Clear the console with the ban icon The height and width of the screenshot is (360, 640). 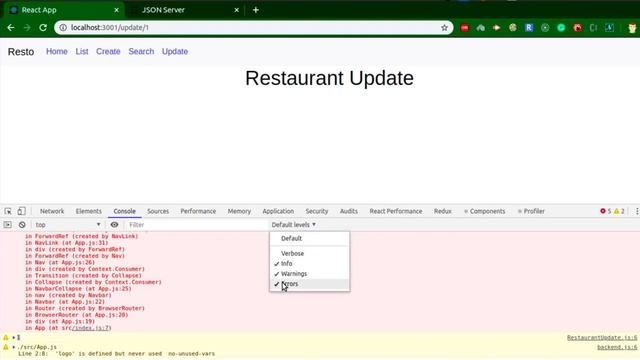[22, 224]
